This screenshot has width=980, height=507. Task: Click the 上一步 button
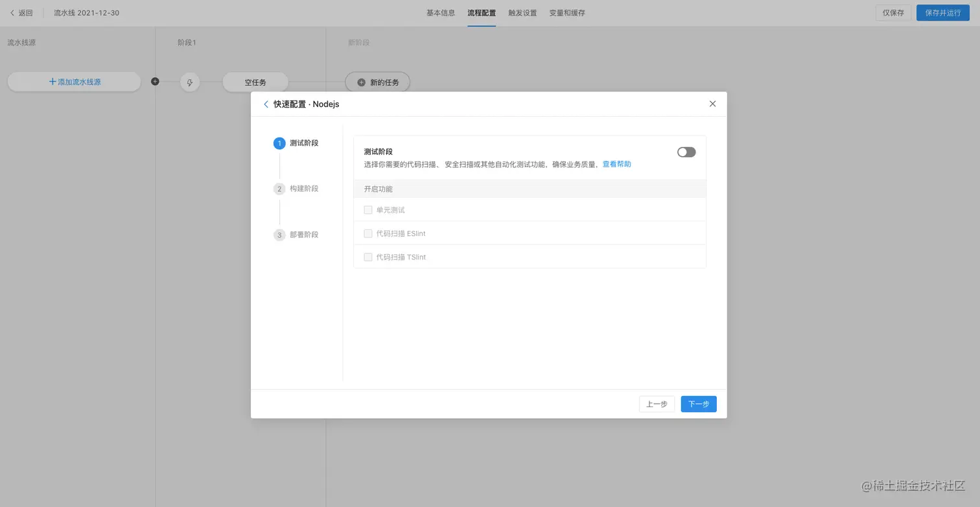tap(657, 404)
